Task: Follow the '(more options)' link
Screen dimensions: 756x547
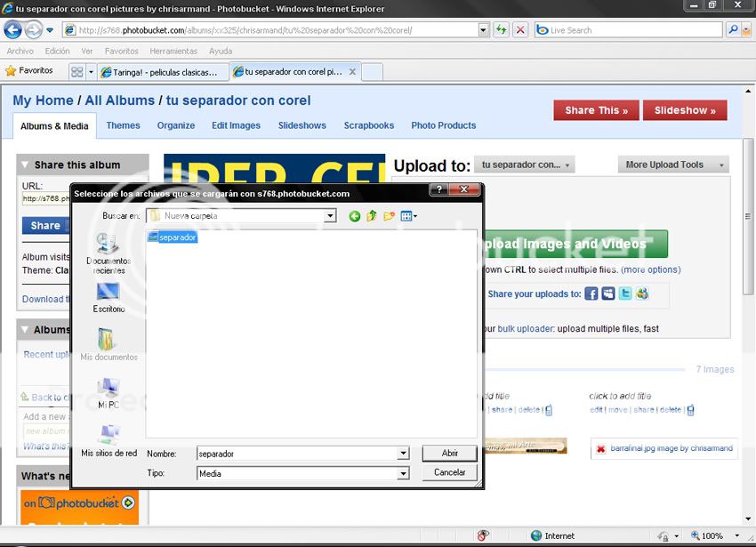Action: point(651,269)
